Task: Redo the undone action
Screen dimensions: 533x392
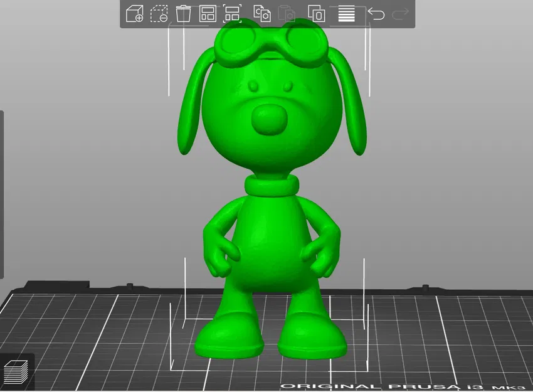Action: [399, 14]
